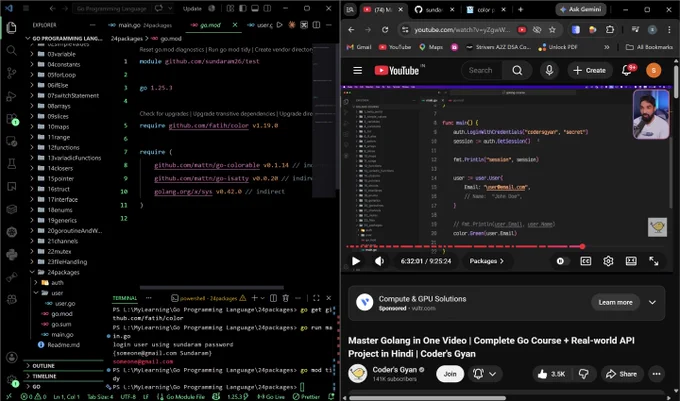Open the Search view in VS Code
The image size is (680, 401).
click(11, 50)
